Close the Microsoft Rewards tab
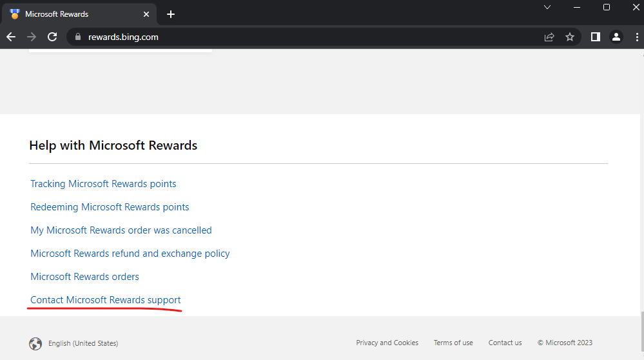Viewport: 644px width, 360px height. click(x=146, y=14)
